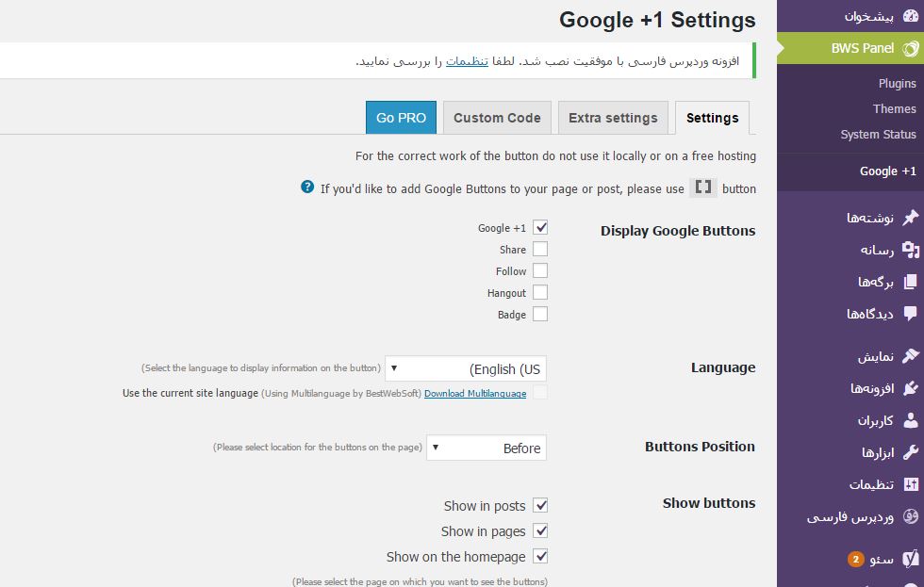
Task: Open Plugins in BWS Panel submenu
Action: click(x=897, y=84)
